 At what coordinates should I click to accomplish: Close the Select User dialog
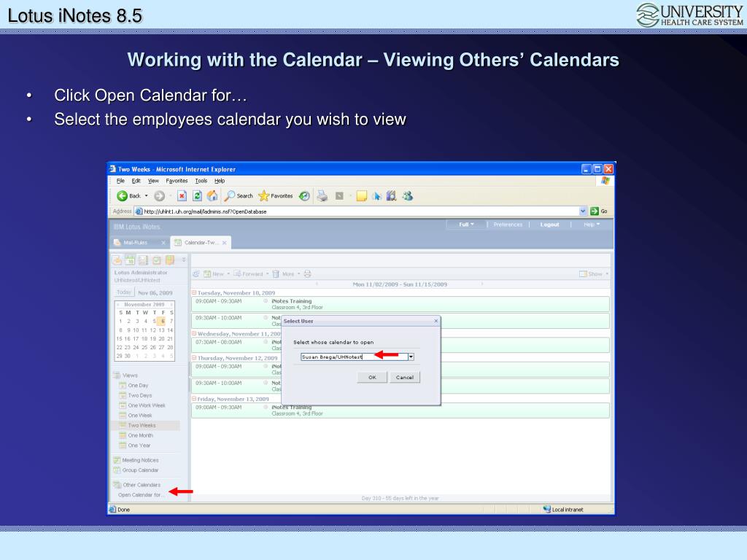tap(436, 321)
